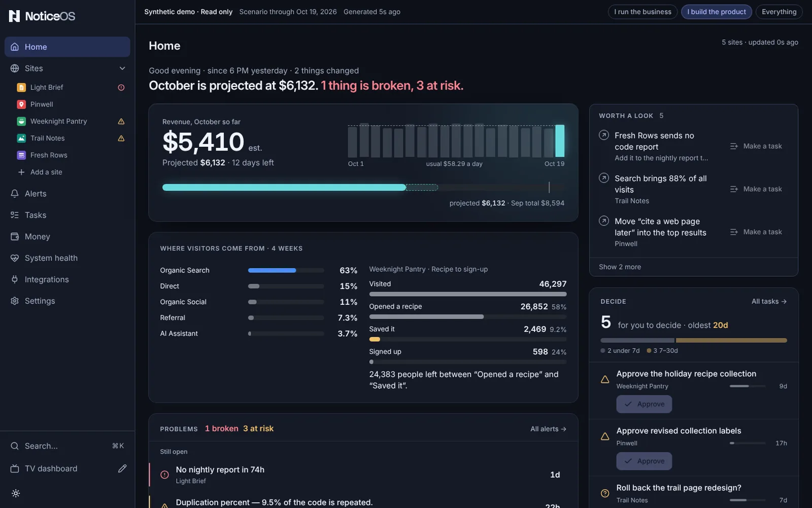Click Trail Notes' warning triangle in sidebar
The height and width of the screenshot is (508, 812).
pyautogui.click(x=121, y=138)
